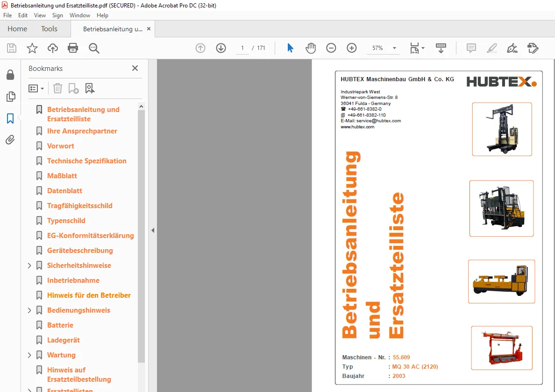Click the 57% zoom value field

pyautogui.click(x=377, y=48)
